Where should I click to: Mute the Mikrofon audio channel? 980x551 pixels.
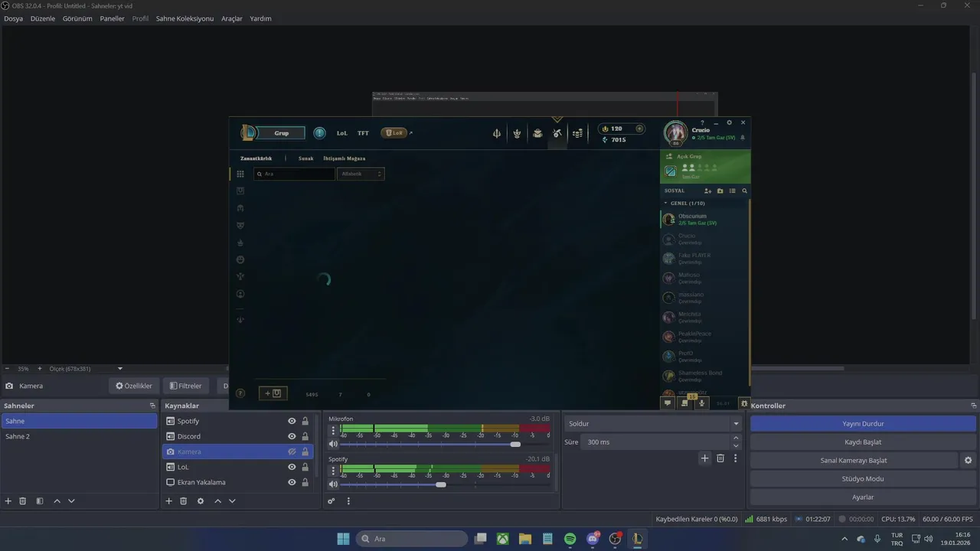point(333,444)
